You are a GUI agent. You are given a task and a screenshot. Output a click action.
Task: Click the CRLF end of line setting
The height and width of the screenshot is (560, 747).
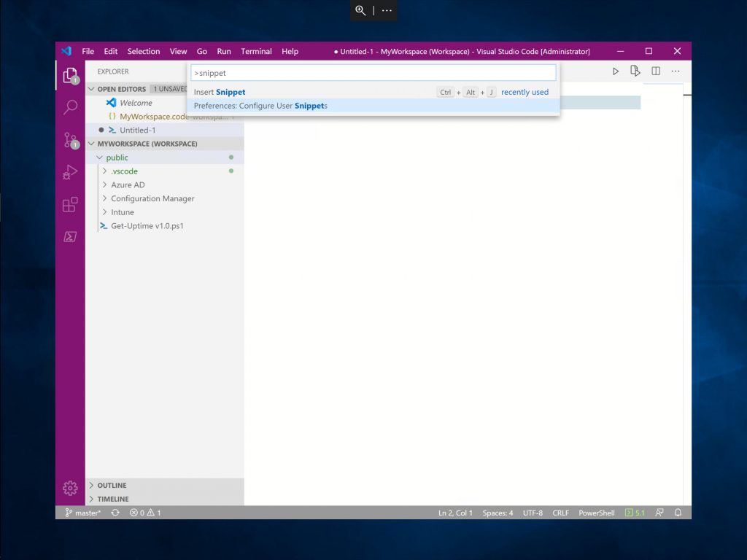point(560,513)
